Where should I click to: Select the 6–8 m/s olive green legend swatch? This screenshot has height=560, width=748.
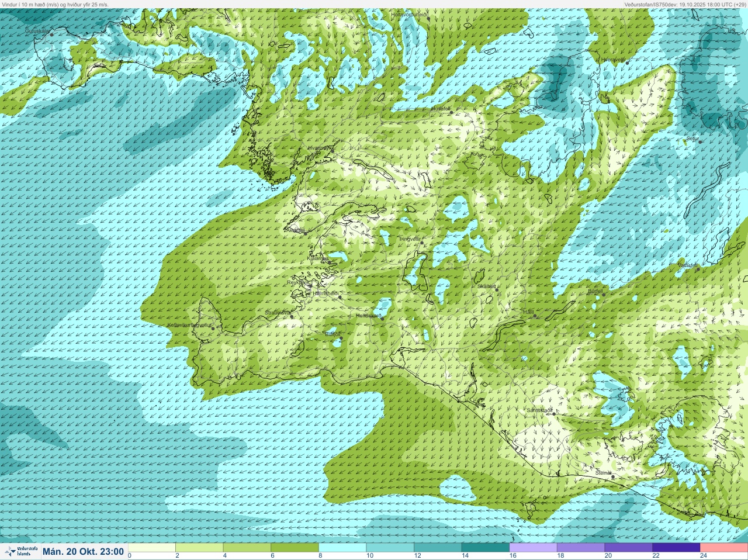coord(295,548)
